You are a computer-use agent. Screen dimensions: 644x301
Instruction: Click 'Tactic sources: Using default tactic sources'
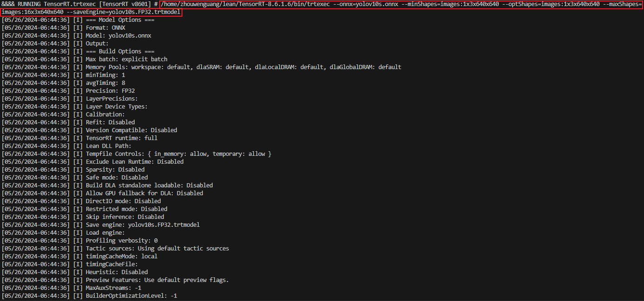pos(157,249)
